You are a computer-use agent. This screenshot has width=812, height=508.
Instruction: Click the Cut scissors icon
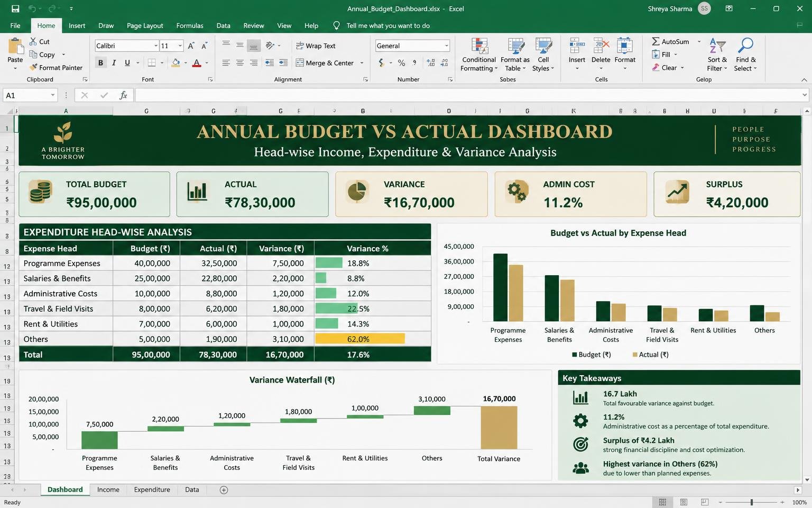pos(33,41)
